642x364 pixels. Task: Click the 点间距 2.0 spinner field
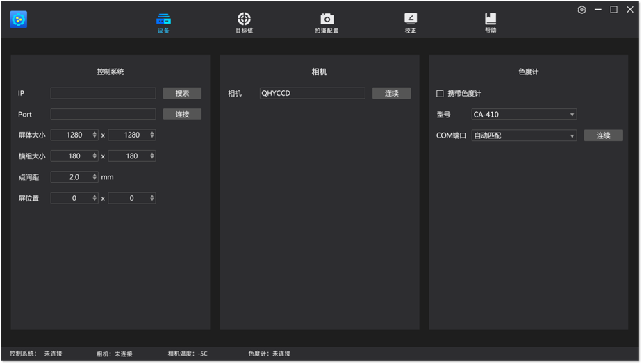click(72, 177)
